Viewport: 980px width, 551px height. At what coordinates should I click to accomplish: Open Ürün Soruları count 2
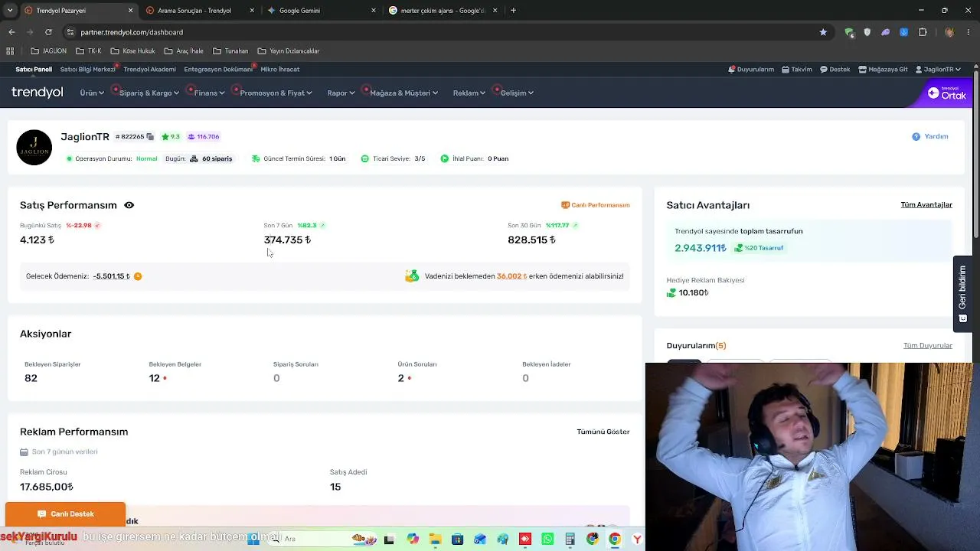point(400,378)
